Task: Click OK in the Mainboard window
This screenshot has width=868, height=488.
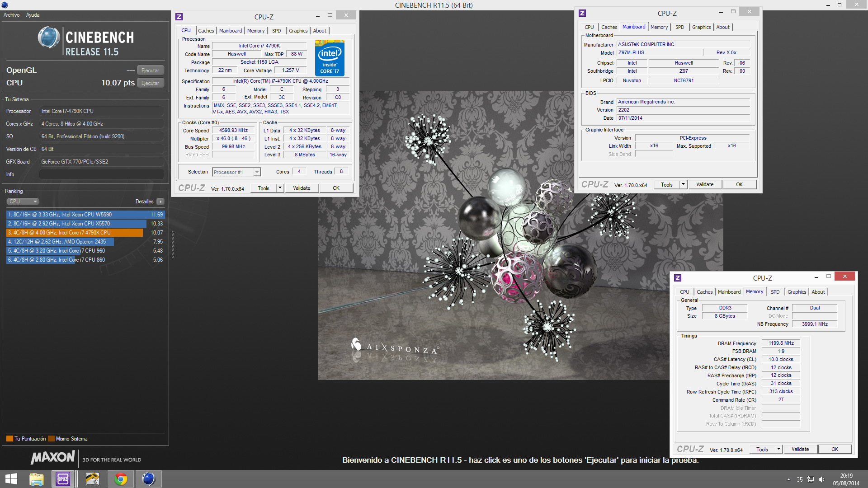Action: click(x=739, y=184)
